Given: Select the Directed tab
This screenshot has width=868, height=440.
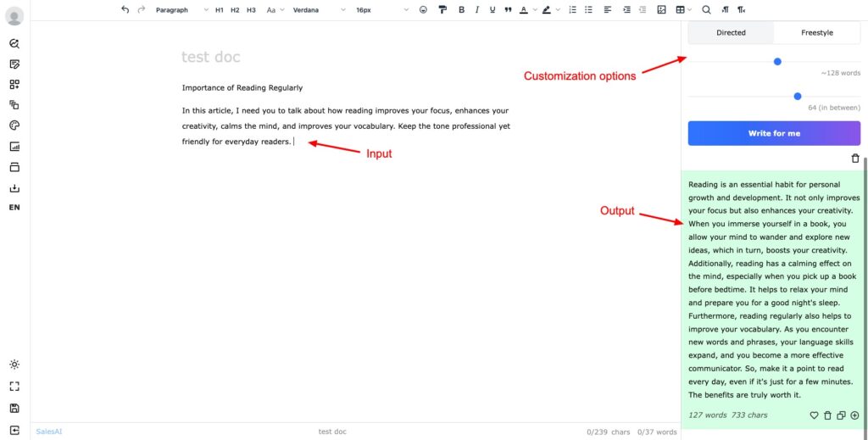Looking at the screenshot, I should coord(731,33).
